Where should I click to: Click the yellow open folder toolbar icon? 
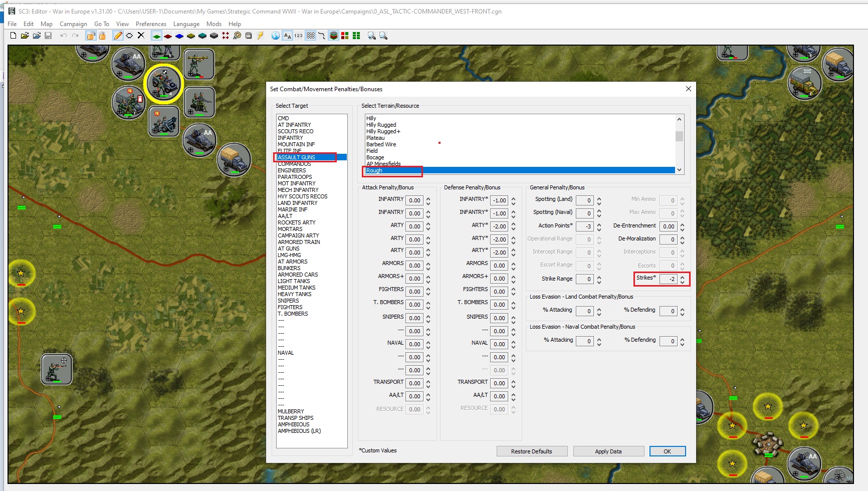tap(25, 36)
